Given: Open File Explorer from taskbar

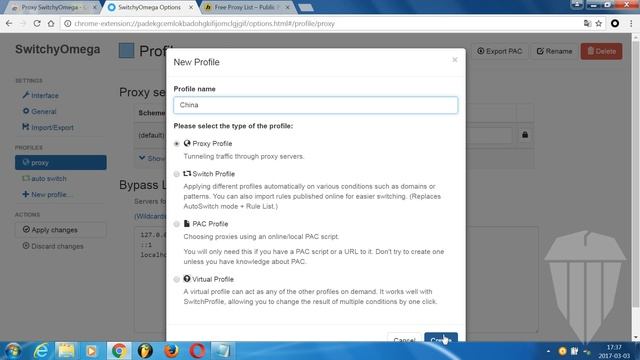Looking at the screenshot, I should click(66, 351).
